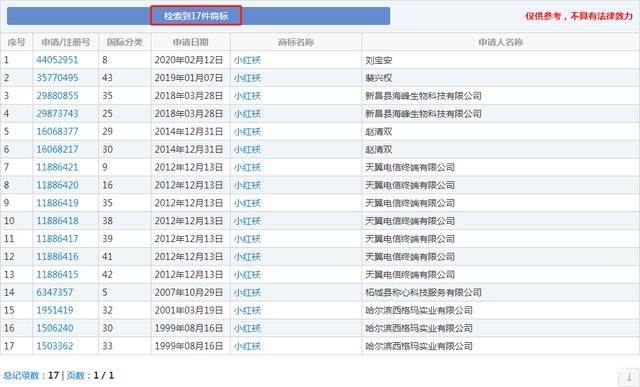Image resolution: width=640 pixels, height=387 pixels.
Task: Click the 申请日期 column header
Action: coord(191,42)
